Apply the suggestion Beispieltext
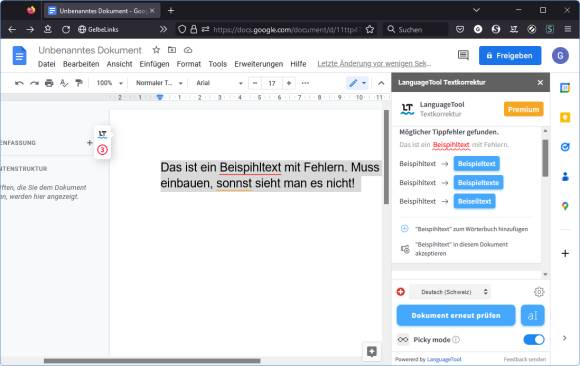 (x=476, y=164)
